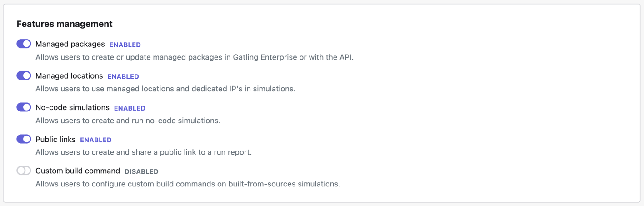Click the Public links label

click(55, 139)
